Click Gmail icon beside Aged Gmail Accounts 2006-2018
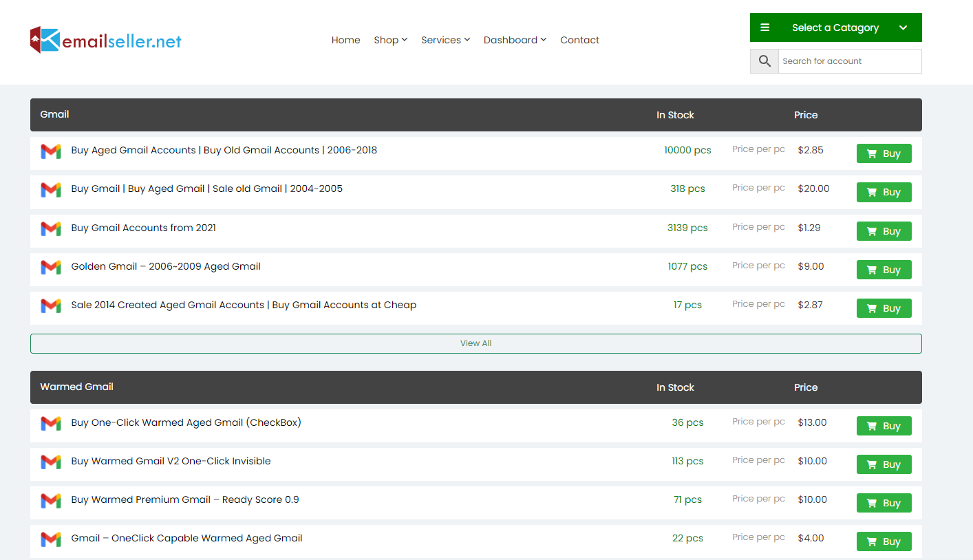973x560 pixels. tap(51, 151)
